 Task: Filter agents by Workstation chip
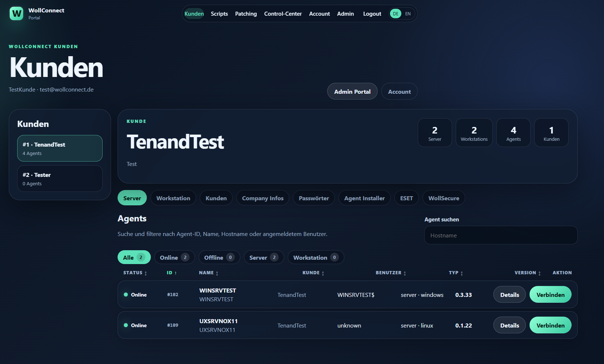(316, 257)
